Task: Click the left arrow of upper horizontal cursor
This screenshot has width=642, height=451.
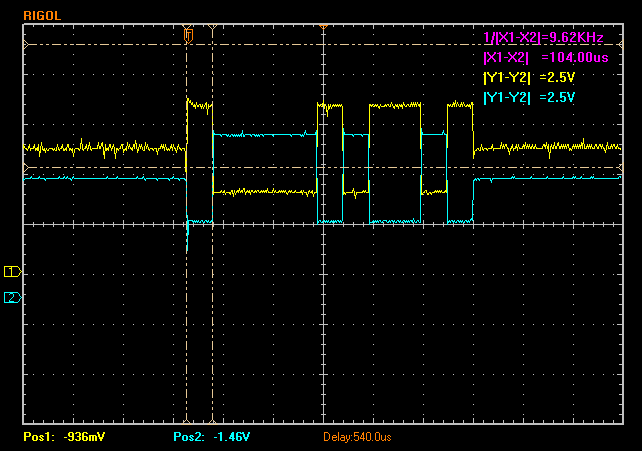Action: click(x=26, y=45)
